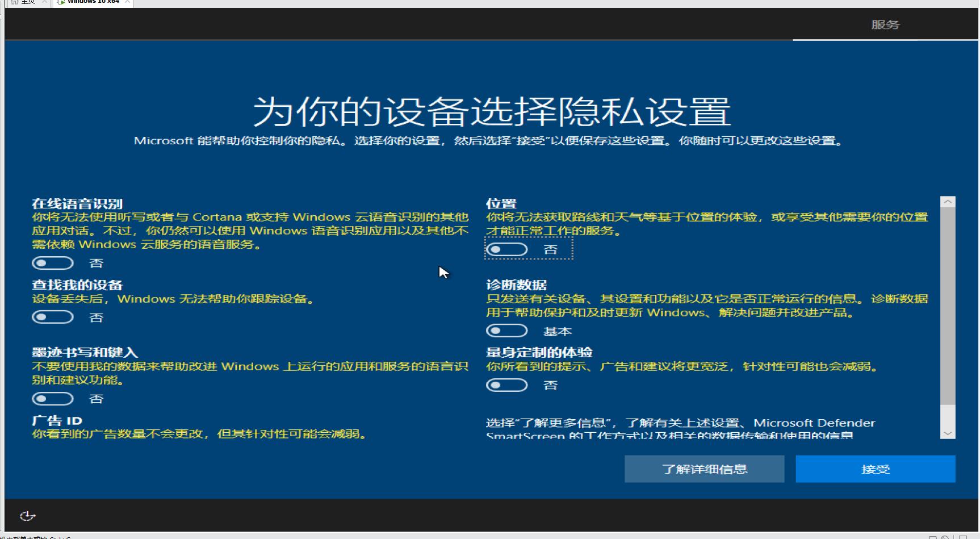Toggle the 在线语音识别 switch
980x539 pixels.
click(x=53, y=263)
